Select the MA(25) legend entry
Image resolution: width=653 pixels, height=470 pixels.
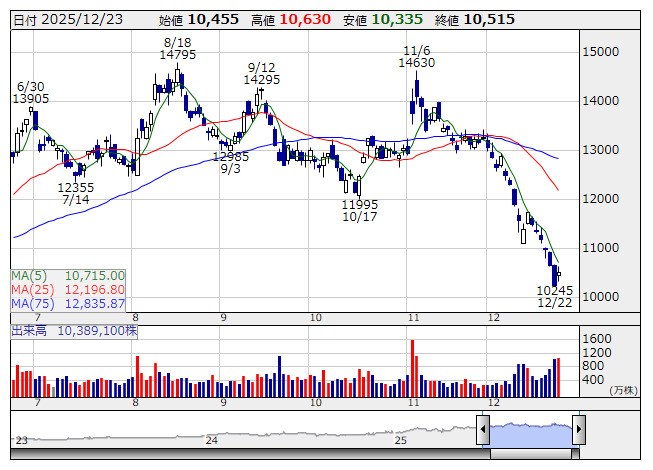pos(68,289)
